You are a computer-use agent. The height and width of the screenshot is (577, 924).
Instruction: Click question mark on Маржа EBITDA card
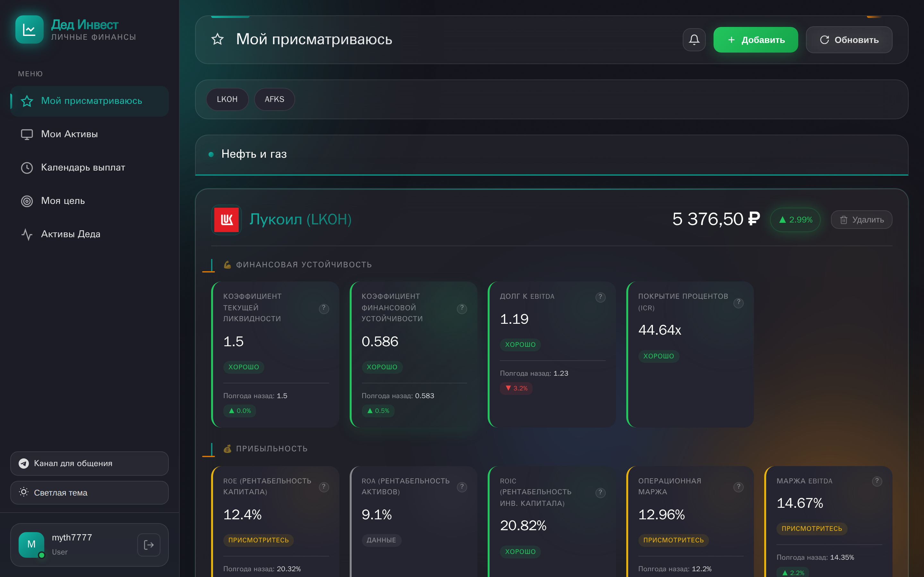coord(877,481)
